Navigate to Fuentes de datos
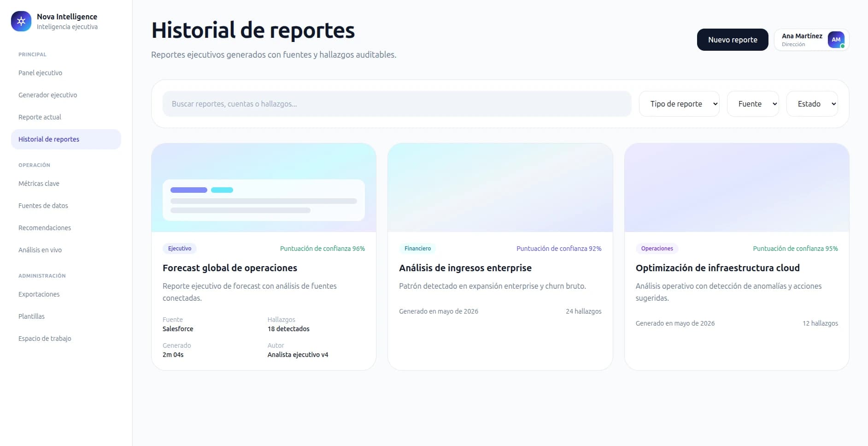Screen dimensions: 868x446 pos(66,206)
